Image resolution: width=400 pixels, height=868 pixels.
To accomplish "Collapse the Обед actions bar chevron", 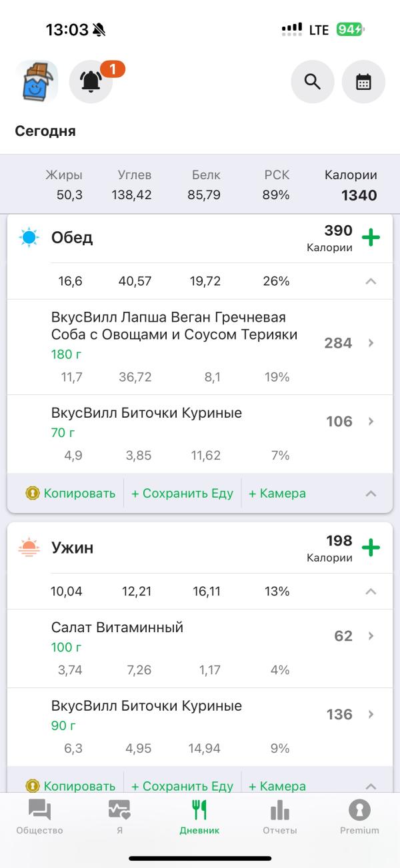I will click(371, 494).
